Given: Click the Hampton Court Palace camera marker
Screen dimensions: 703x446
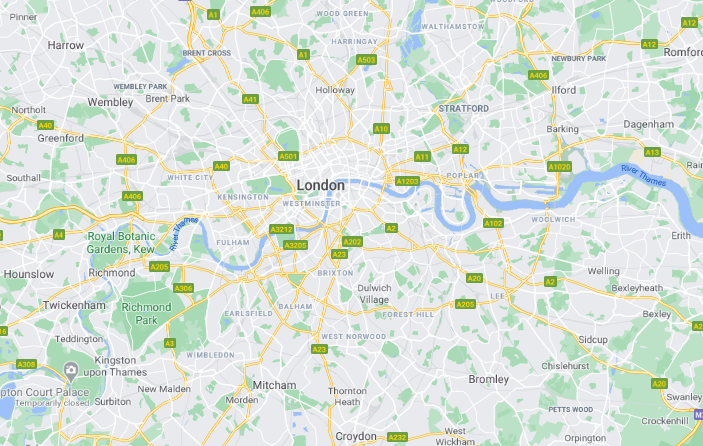Looking at the screenshot, I should [70, 370].
